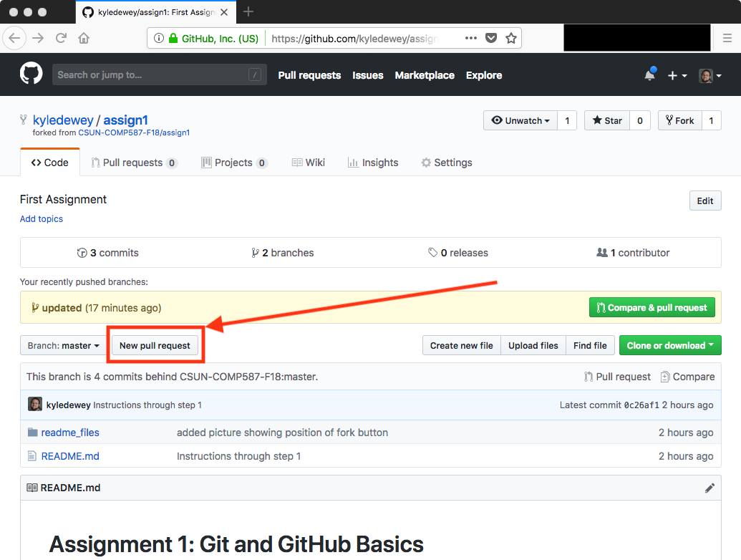Viewport: 741px width, 560px height.
Task: Open latest commit hash 0c26af1
Action: (641, 405)
